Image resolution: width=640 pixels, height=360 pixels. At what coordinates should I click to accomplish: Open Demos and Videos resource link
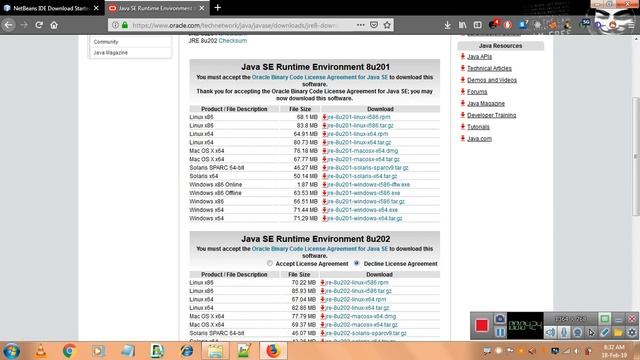click(x=492, y=80)
